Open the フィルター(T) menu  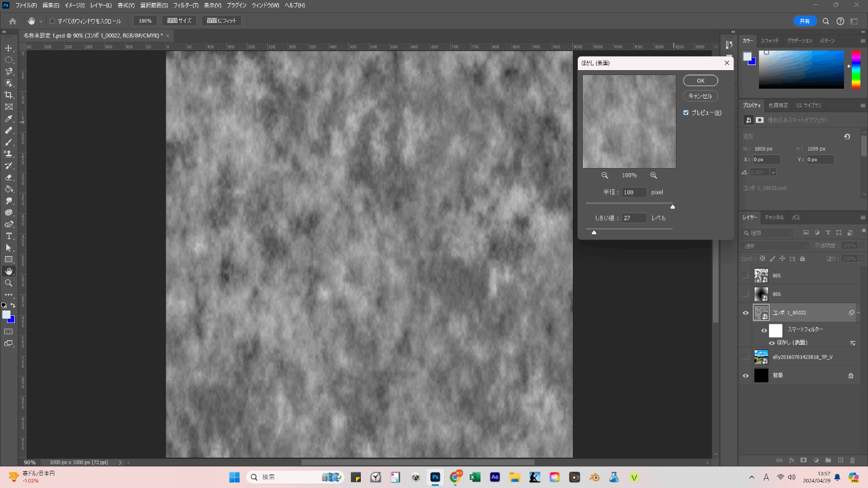coord(185,5)
